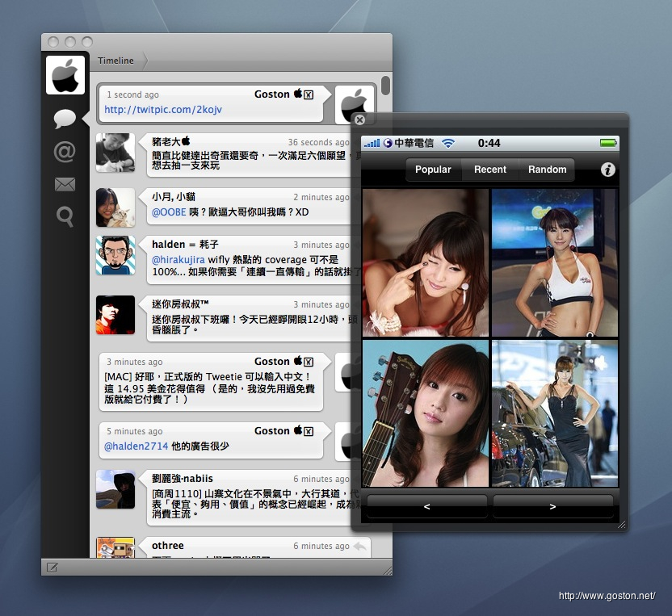672x616 pixels.
Task: Click othree's avatar
Action: pos(115,547)
